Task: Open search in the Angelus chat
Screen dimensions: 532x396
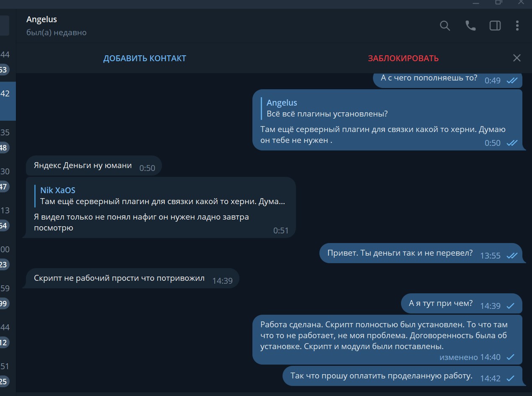Action: coord(445,26)
